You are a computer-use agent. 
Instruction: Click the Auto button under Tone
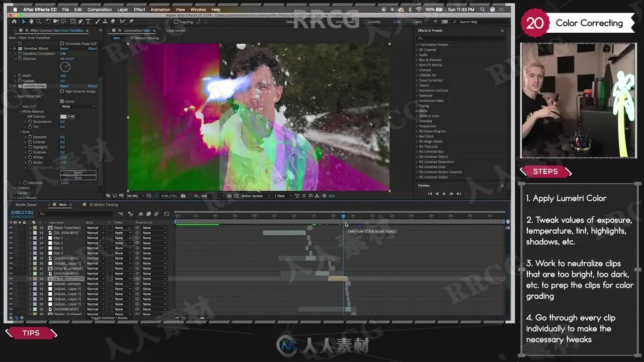point(78,177)
